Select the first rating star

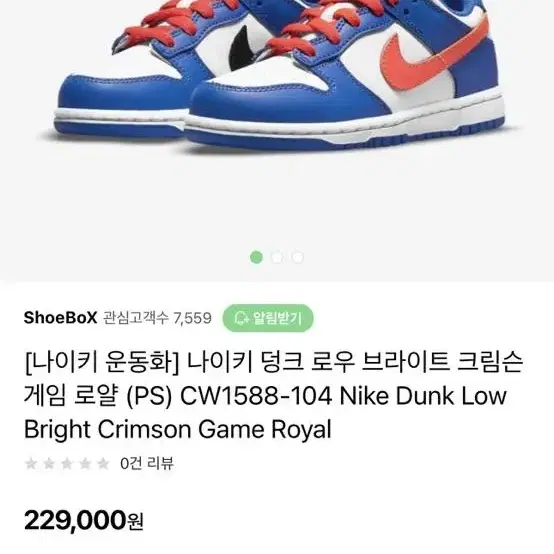point(31,463)
